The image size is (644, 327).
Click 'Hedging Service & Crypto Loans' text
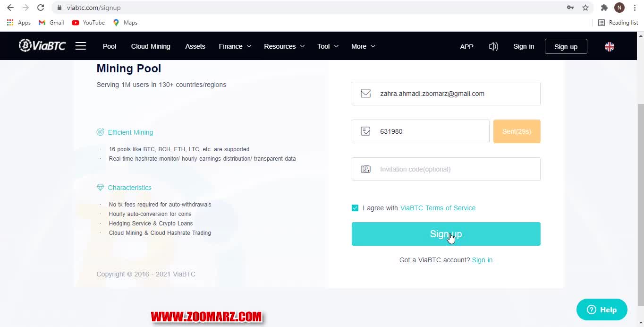151,224
